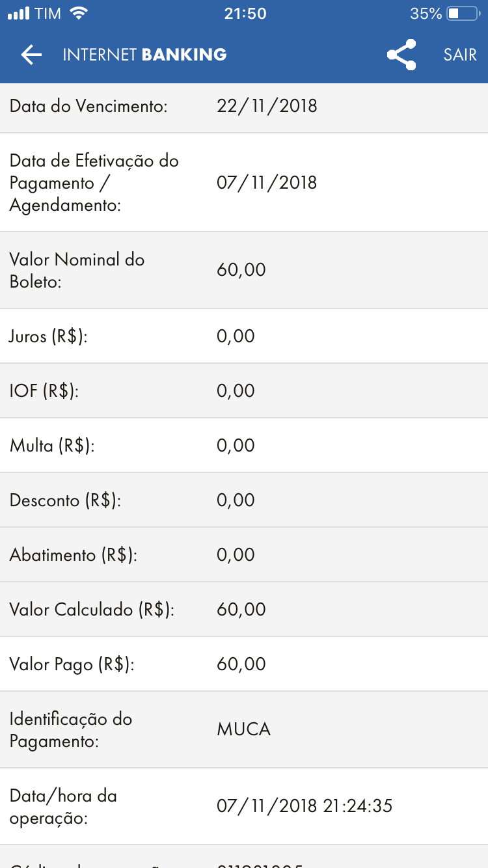Tap the Wi-Fi status icon
Screen dimensions: 488x868
pos(79,14)
